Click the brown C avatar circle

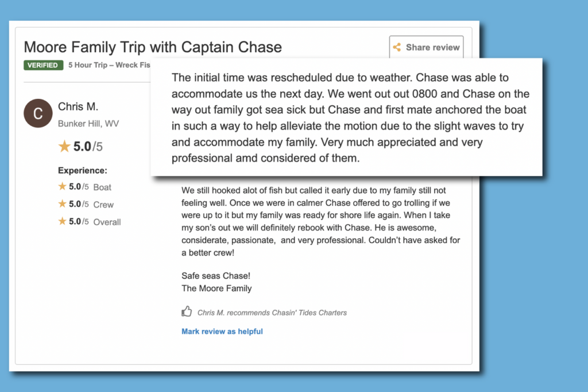(x=38, y=113)
